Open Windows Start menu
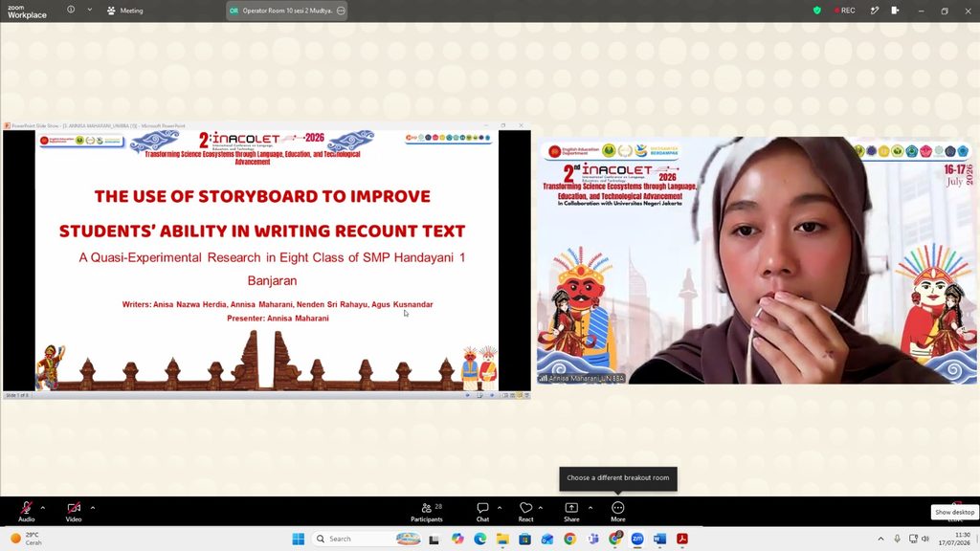Viewport: 980px width, 551px height. pos(299,539)
